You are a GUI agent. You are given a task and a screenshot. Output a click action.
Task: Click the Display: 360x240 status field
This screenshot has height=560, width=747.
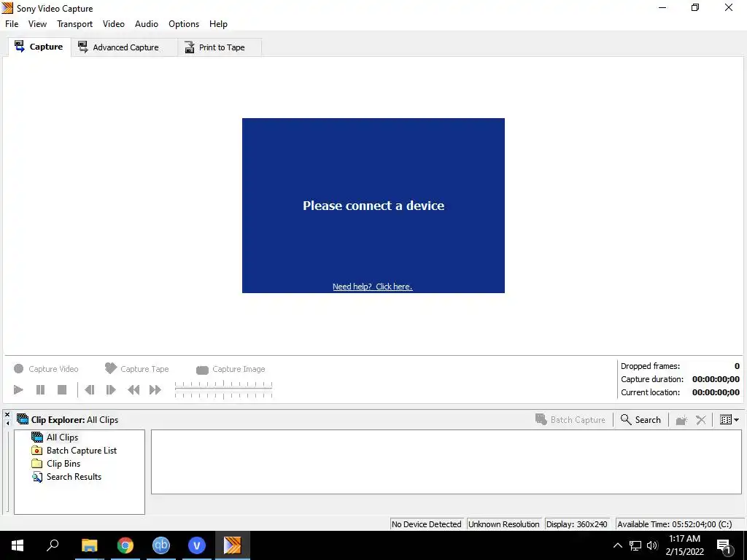(x=577, y=524)
